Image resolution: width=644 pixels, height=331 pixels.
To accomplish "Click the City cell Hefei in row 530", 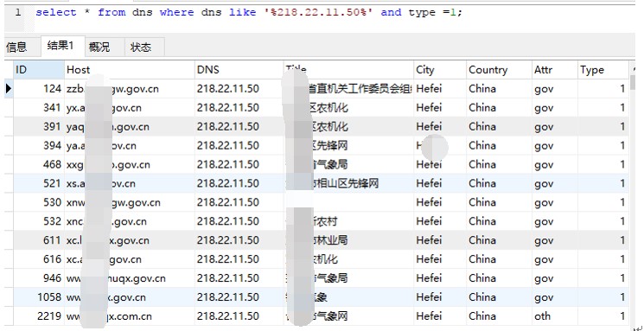I will tap(440, 202).
